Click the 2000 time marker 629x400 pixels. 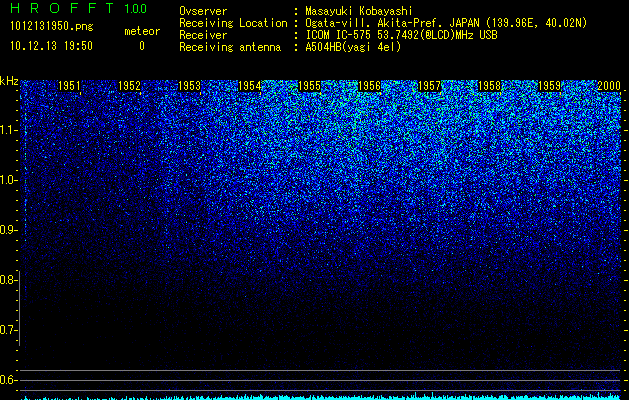(609, 86)
